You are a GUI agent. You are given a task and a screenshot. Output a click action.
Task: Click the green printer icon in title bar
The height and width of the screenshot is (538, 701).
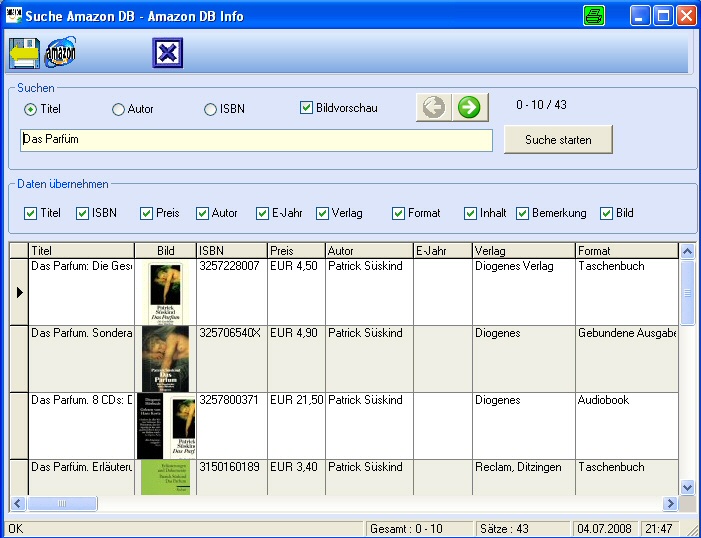point(594,16)
